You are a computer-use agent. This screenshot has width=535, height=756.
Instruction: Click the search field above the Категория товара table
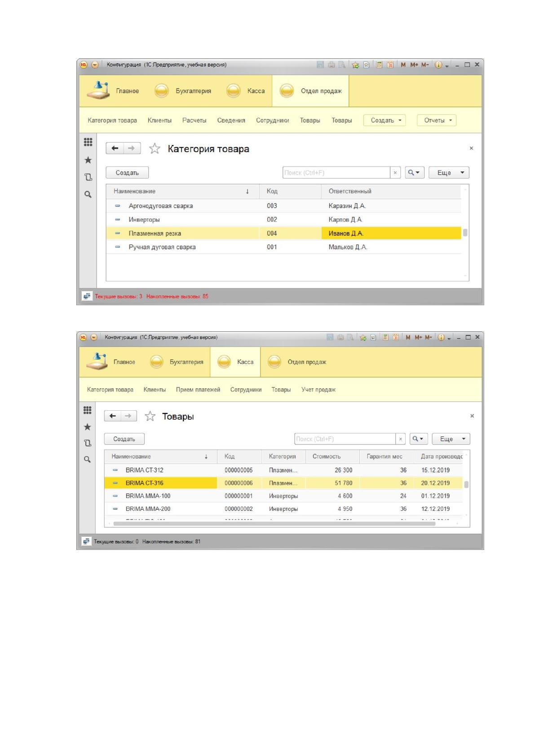tap(336, 173)
